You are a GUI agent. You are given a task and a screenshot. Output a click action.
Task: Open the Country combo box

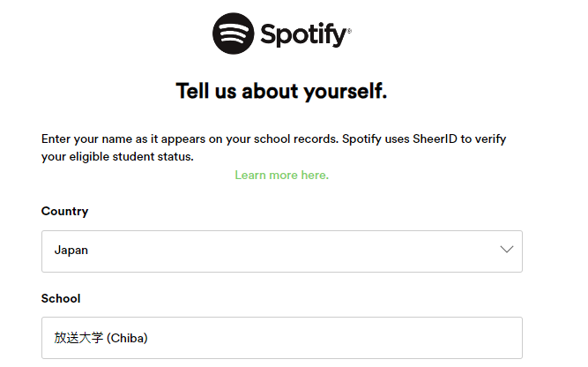click(281, 251)
